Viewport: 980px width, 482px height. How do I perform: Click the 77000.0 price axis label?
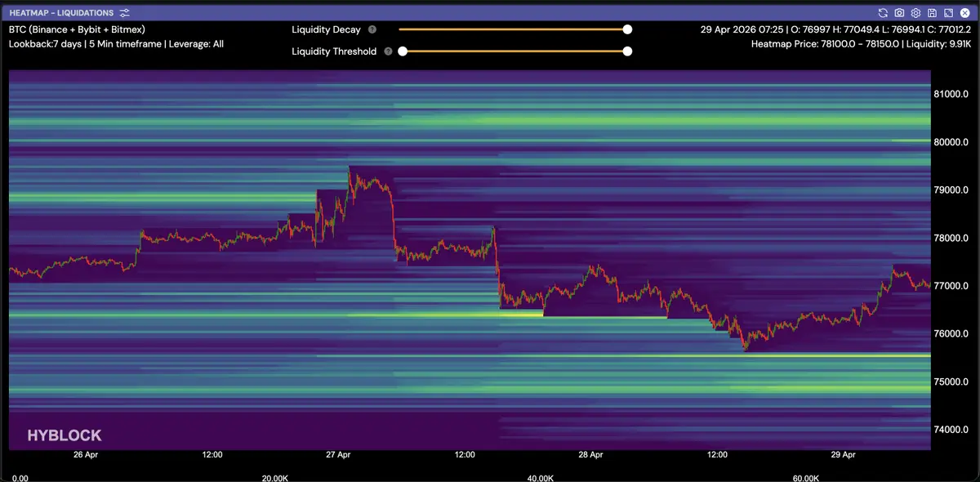[x=951, y=286]
